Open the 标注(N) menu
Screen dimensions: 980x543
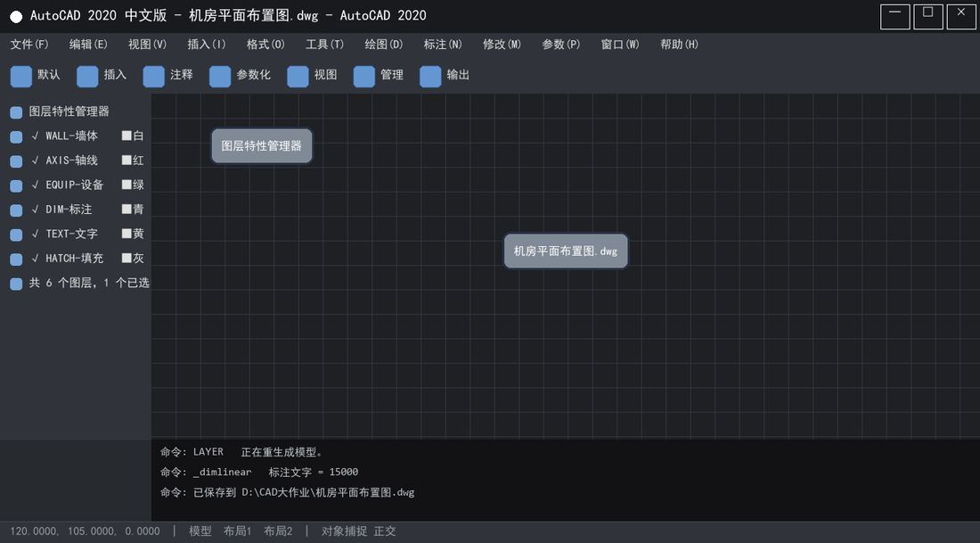point(443,45)
